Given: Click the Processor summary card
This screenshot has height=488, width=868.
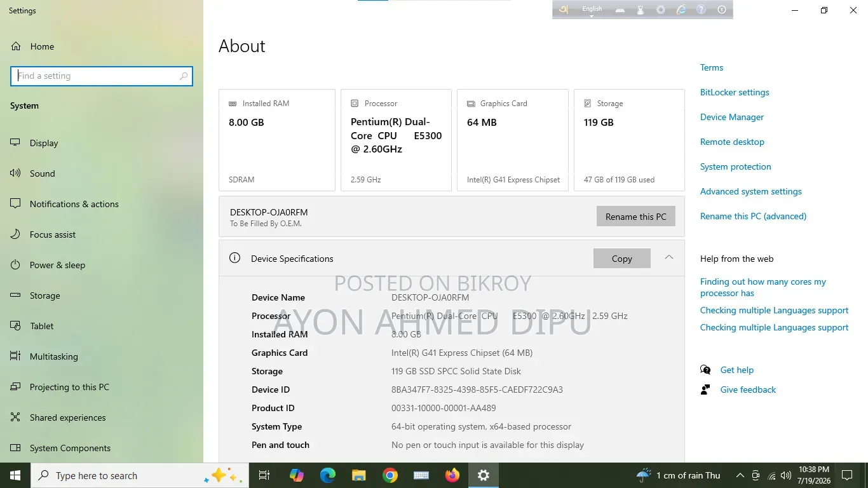Looking at the screenshot, I should (x=396, y=140).
